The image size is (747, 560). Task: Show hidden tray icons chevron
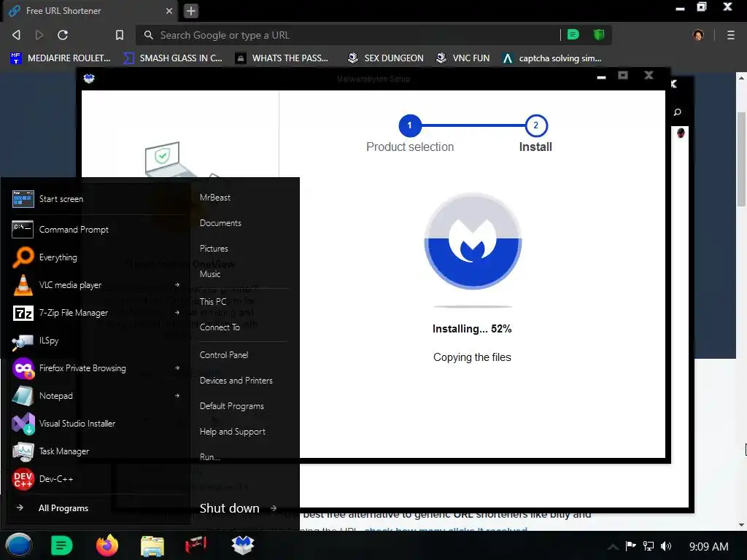tap(613, 547)
